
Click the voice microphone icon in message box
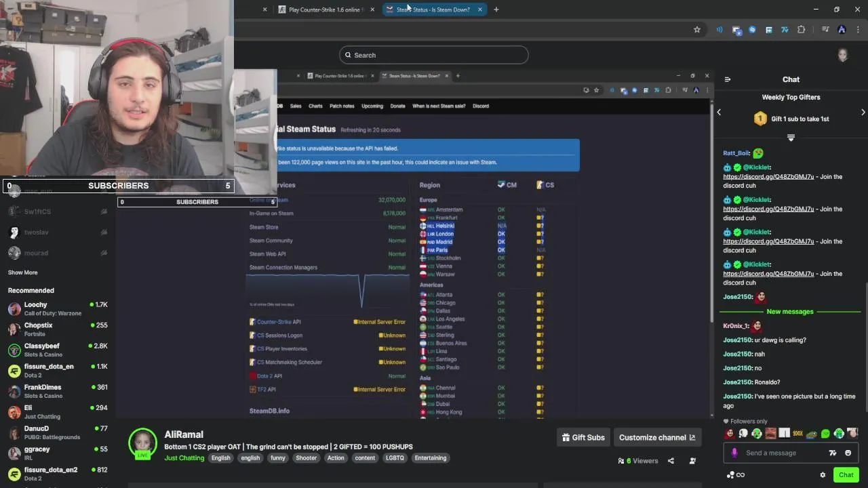[x=734, y=453]
